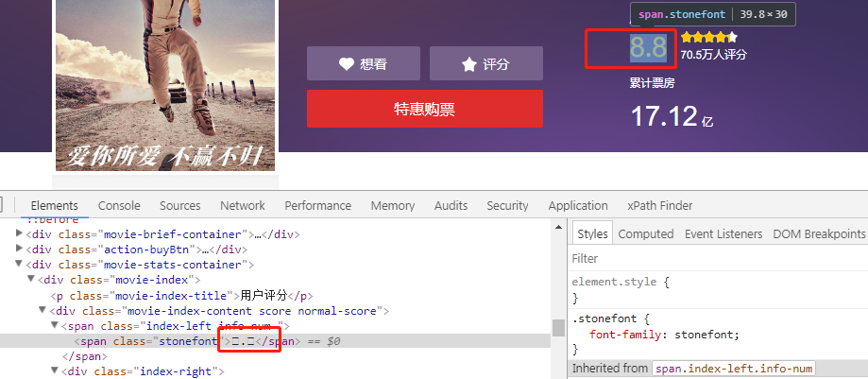
Task: Collapse the index-left info-num span node
Action: (x=55, y=325)
